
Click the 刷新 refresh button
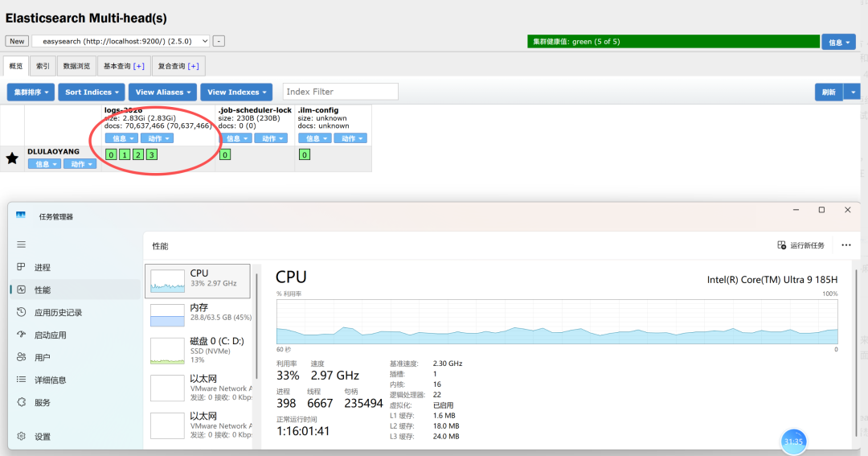point(829,92)
